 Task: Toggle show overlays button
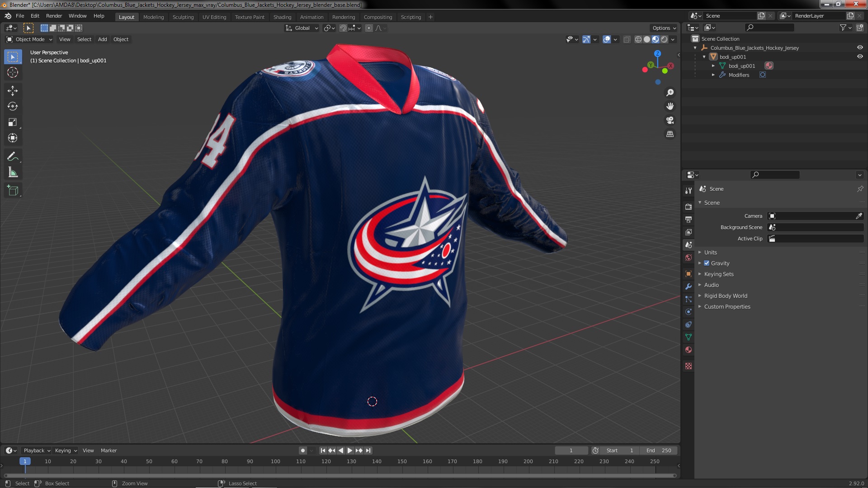pyautogui.click(x=607, y=39)
